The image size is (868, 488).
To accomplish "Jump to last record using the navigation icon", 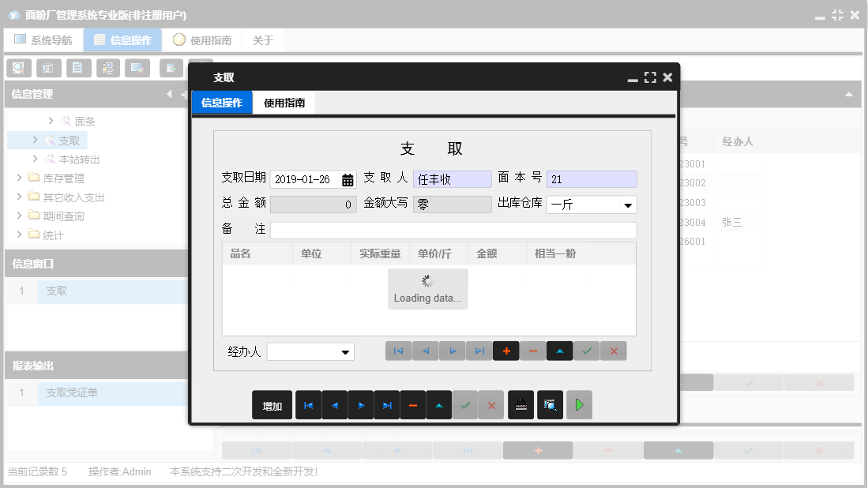I will (479, 351).
